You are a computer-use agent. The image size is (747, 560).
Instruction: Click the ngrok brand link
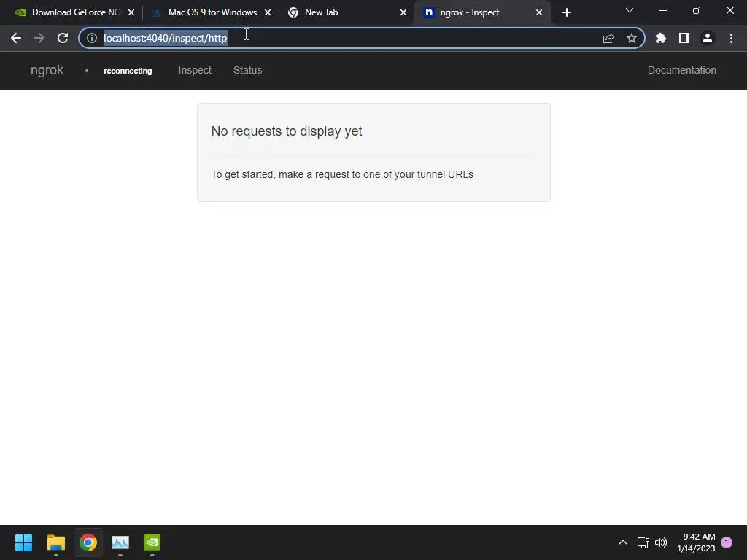47,70
